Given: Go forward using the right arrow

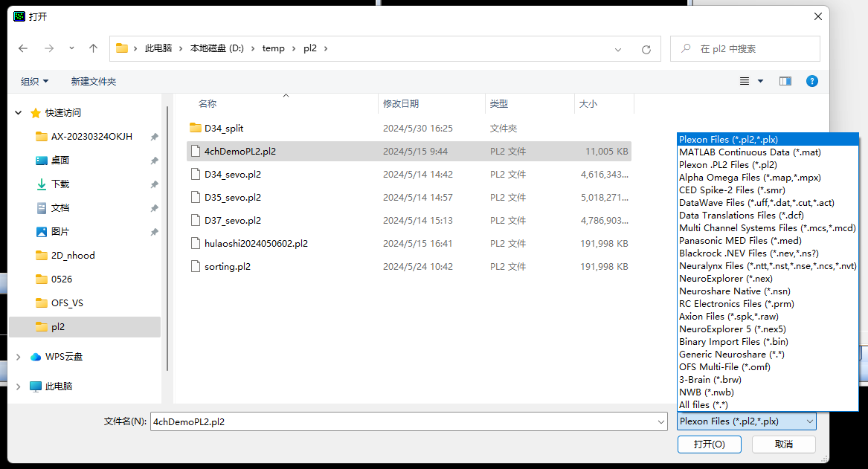Looking at the screenshot, I should [49, 48].
